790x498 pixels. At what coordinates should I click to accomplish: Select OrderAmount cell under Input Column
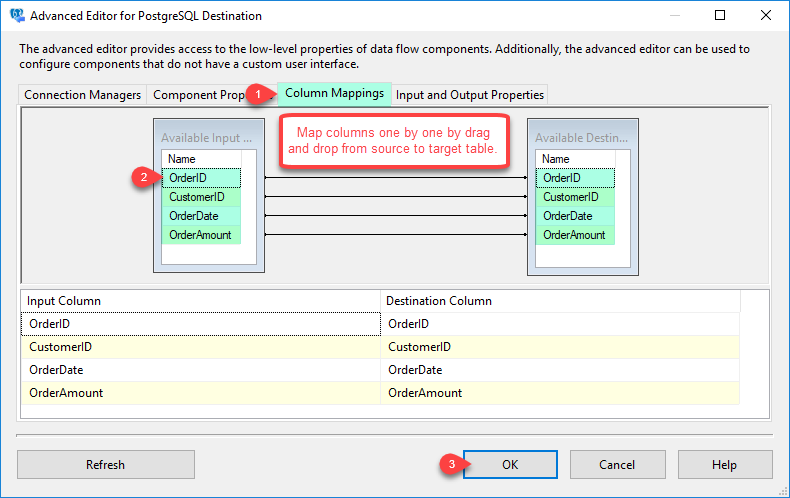coord(201,393)
